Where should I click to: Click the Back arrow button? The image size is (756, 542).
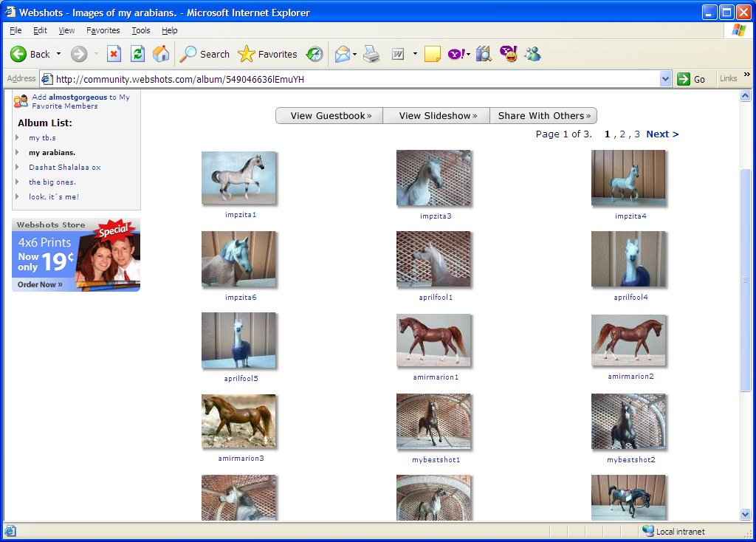18,54
